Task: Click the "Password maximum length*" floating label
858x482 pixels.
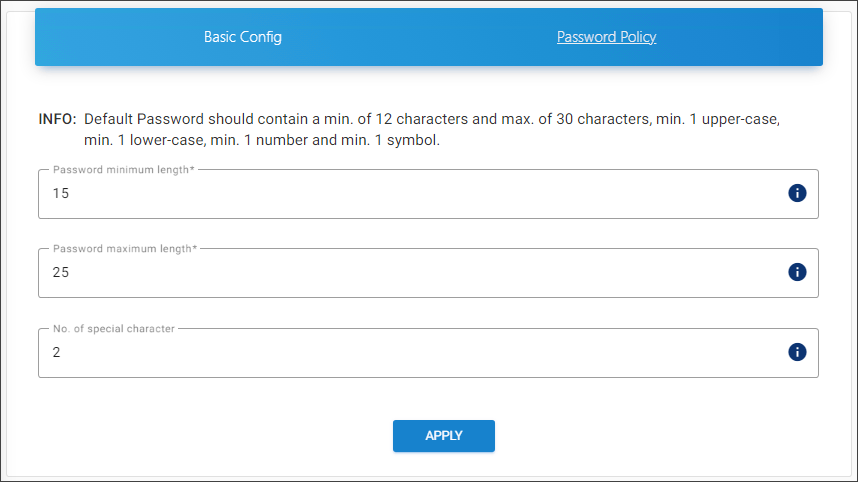Action: (125, 249)
